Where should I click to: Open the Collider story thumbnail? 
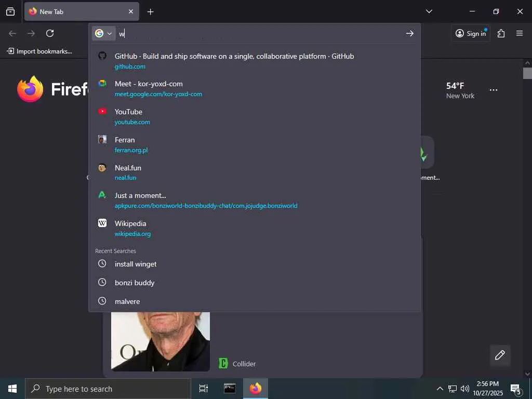click(161, 342)
